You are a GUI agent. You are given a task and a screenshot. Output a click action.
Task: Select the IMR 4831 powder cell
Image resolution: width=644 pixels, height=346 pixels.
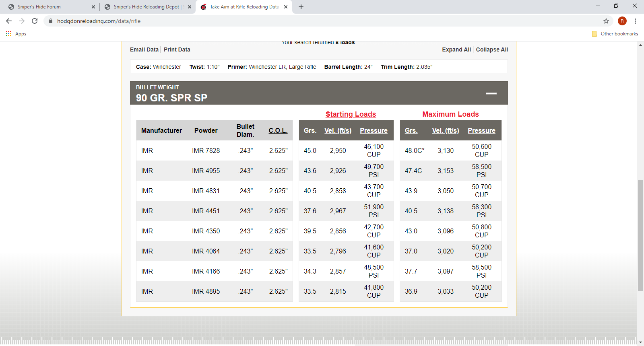coord(206,191)
